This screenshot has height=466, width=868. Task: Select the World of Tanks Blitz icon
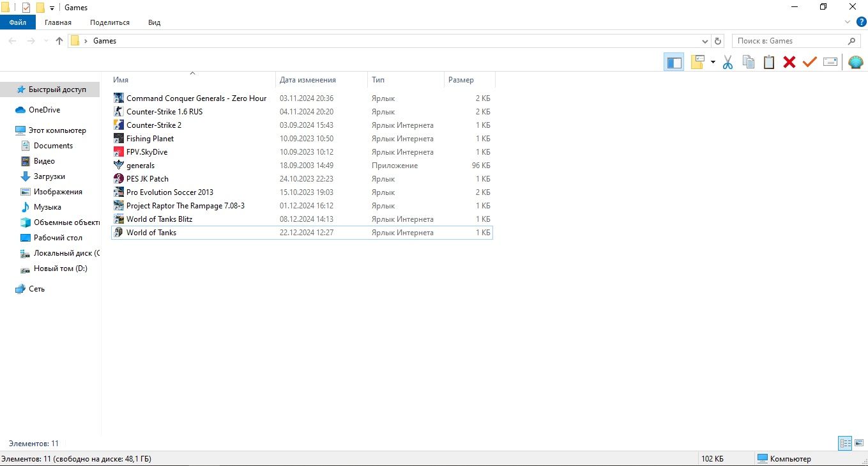[x=118, y=219]
